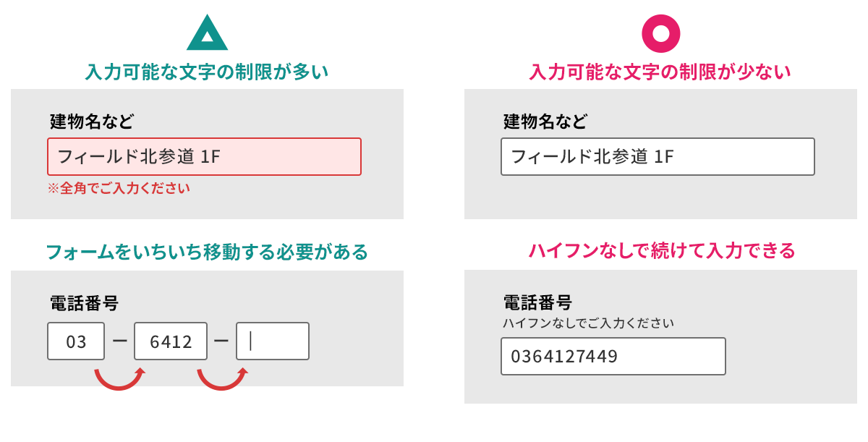Click the heading 入力可能な文字の制限が少ない
868x442 pixels.
(x=660, y=72)
